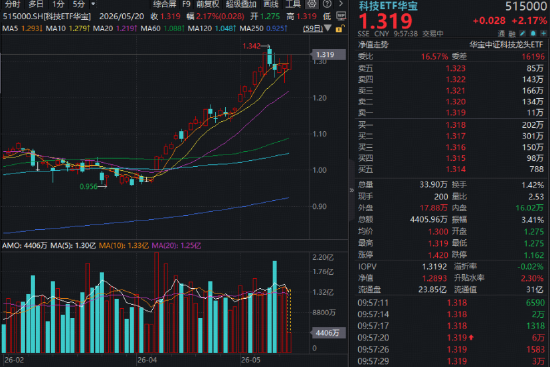550x367 pixels.
Task: Select MA20 1.219 indicator label
Action: (115, 28)
